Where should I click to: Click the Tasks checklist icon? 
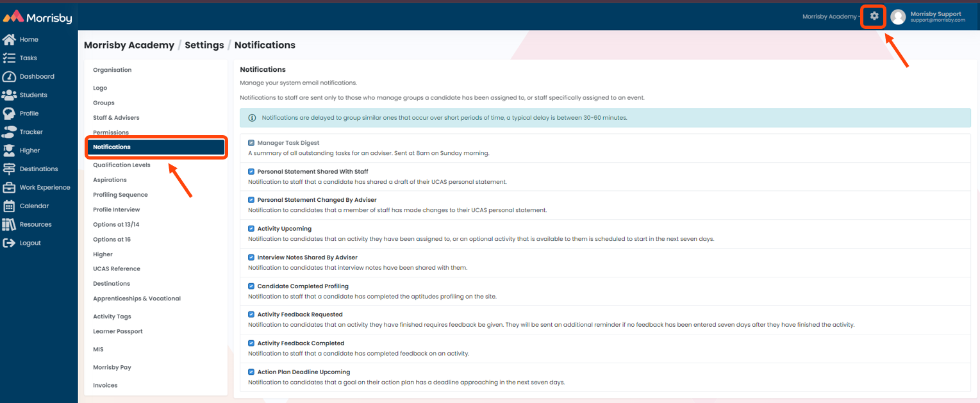(9, 58)
